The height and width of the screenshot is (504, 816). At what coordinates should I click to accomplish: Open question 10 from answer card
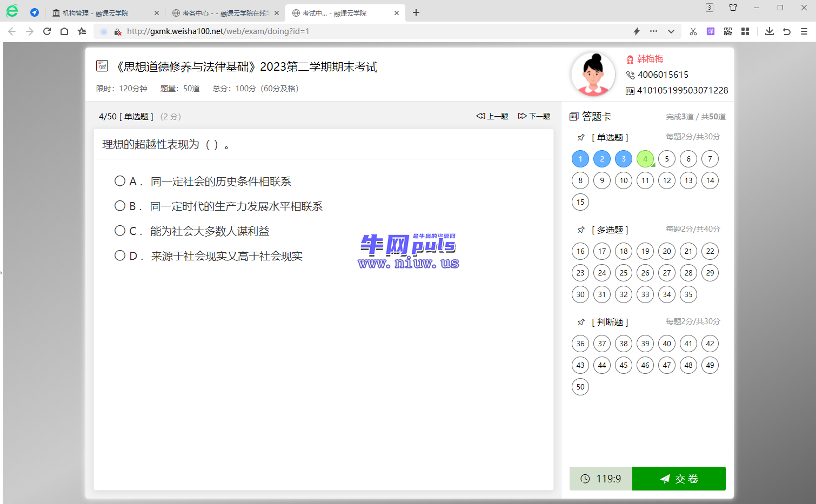tap(624, 180)
